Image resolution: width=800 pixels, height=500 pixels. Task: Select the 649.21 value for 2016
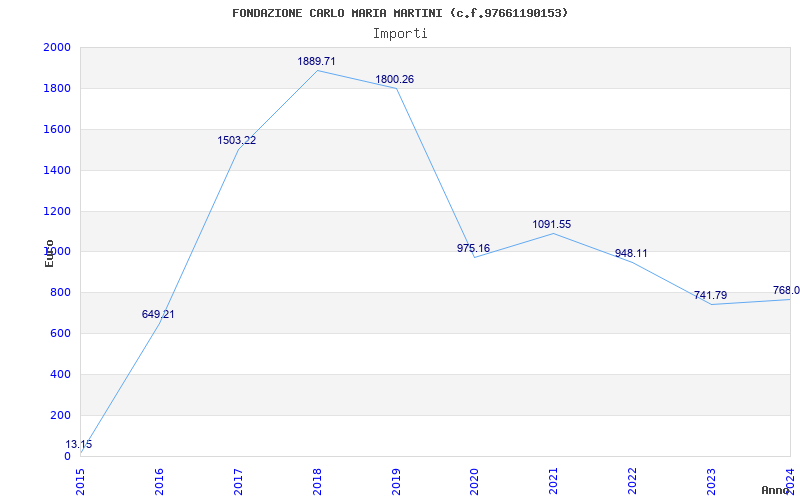(158, 314)
